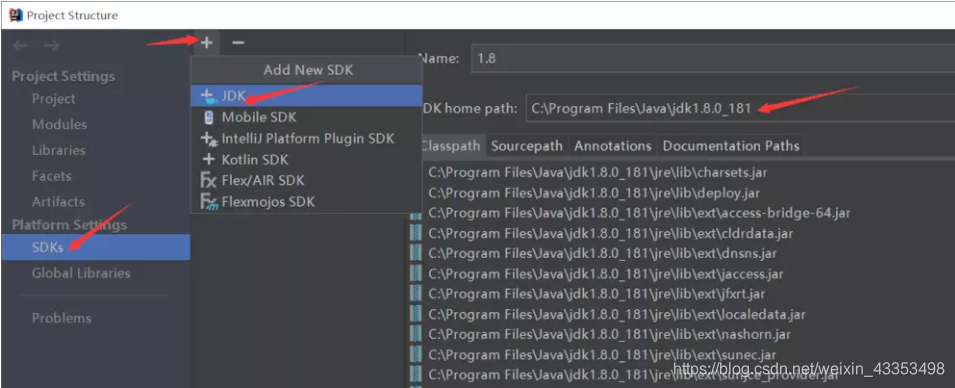Go forward with the right arrow
Viewport: 955px width, 388px height.
(52, 45)
